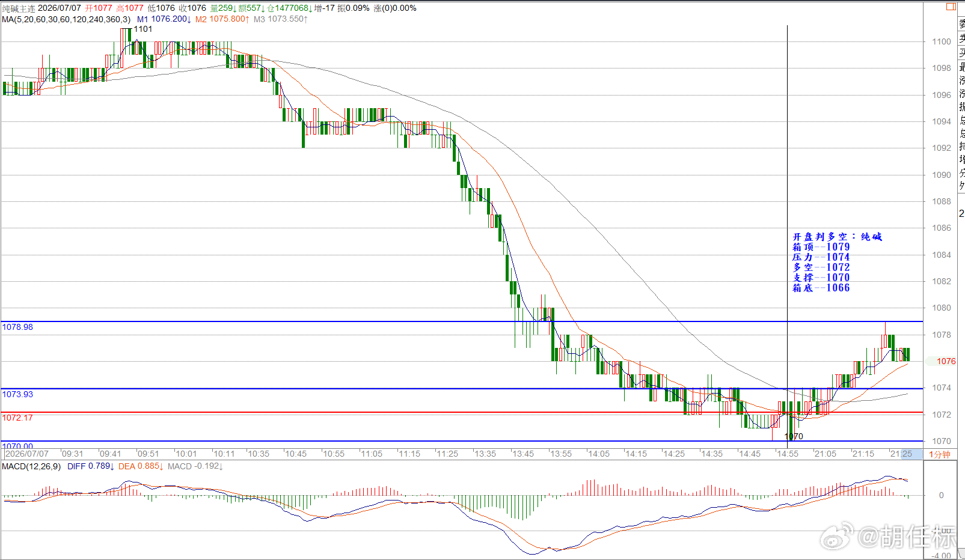Toggle the side panel layout icon

coord(951,7)
